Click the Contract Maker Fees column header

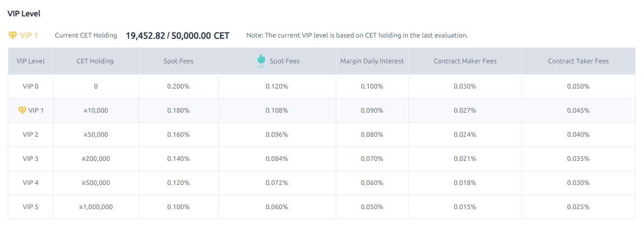click(465, 61)
